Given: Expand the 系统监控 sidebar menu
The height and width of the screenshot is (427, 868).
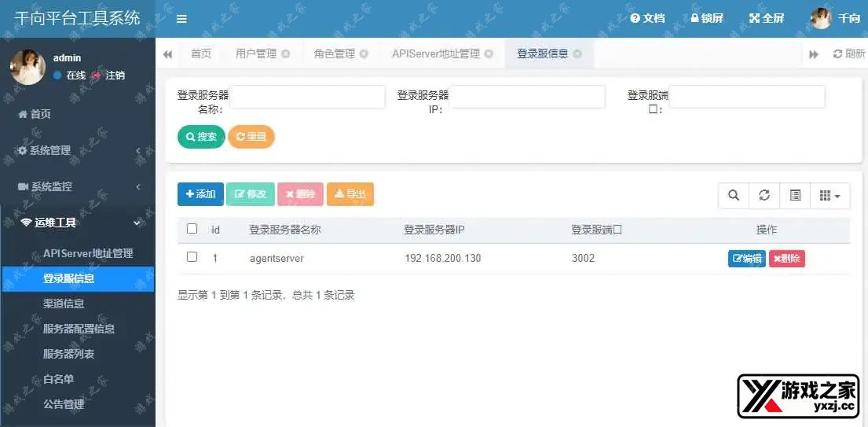Looking at the screenshot, I should click(78, 186).
